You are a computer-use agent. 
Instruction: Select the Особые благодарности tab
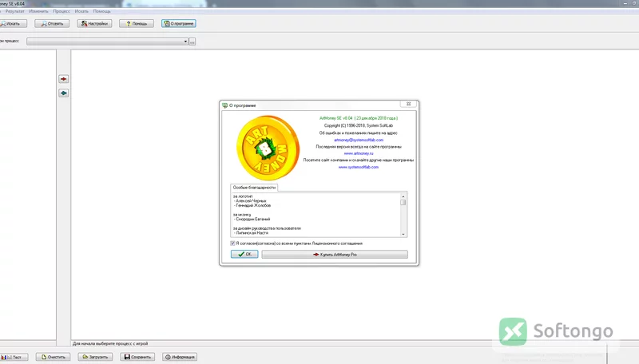[x=254, y=188]
